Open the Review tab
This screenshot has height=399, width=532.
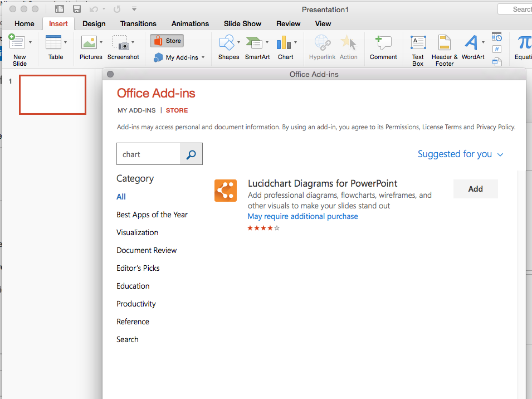(289, 24)
